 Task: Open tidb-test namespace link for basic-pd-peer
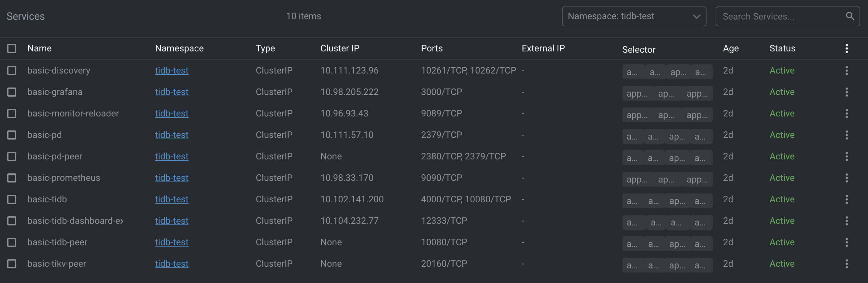click(x=172, y=156)
